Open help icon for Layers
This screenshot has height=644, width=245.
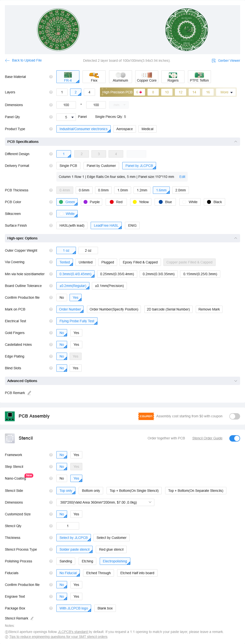(x=51, y=92)
